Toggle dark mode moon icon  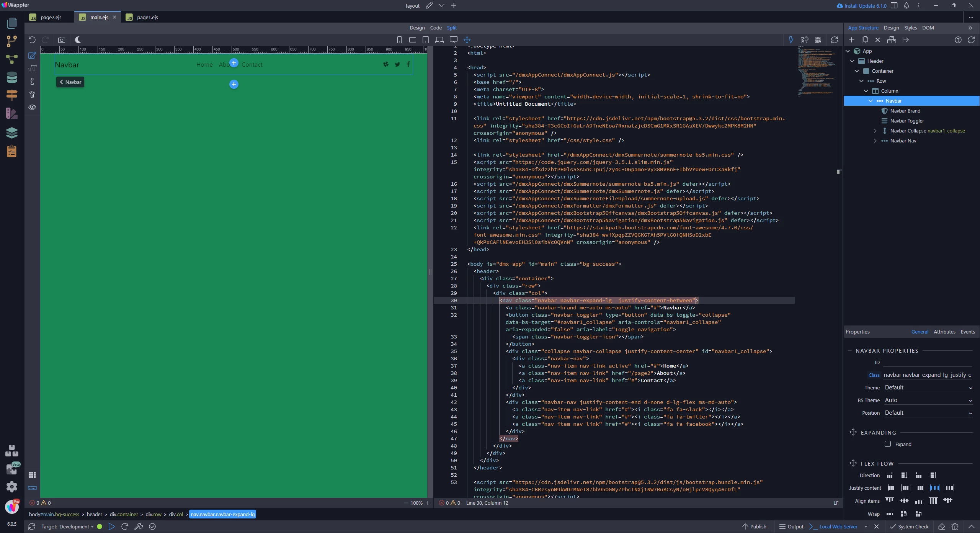[78, 40]
